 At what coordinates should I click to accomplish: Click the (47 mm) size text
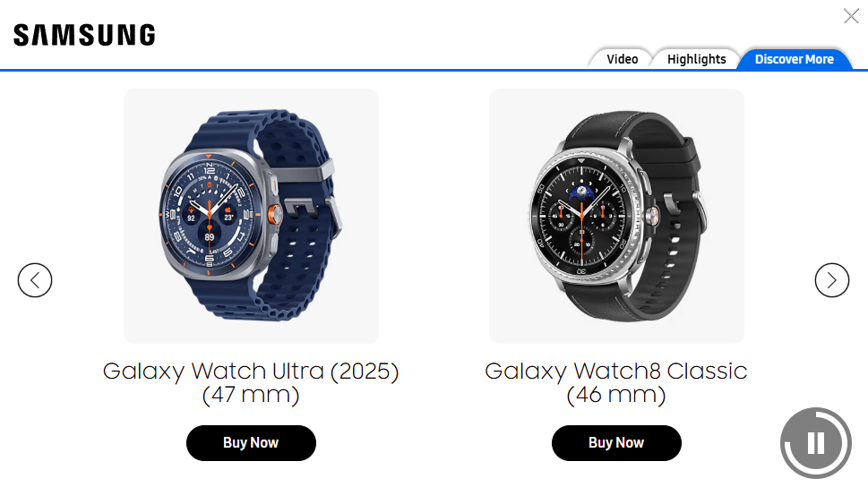click(251, 395)
